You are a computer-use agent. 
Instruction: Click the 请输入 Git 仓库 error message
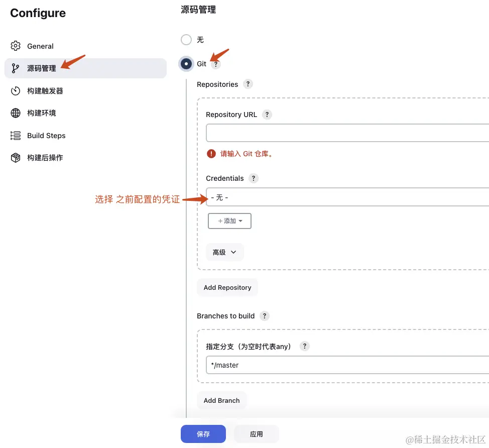click(247, 154)
